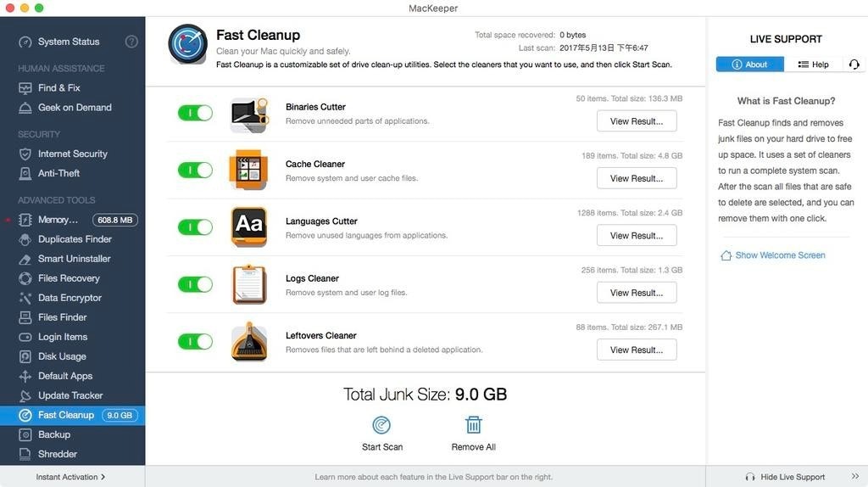The width and height of the screenshot is (868, 487).
Task: Turn off the Leftovers Cleaner switch
Action: [195, 341]
